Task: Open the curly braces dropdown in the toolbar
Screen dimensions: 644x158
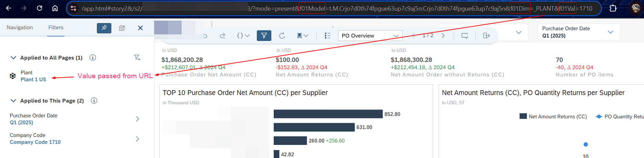Action: (243, 35)
